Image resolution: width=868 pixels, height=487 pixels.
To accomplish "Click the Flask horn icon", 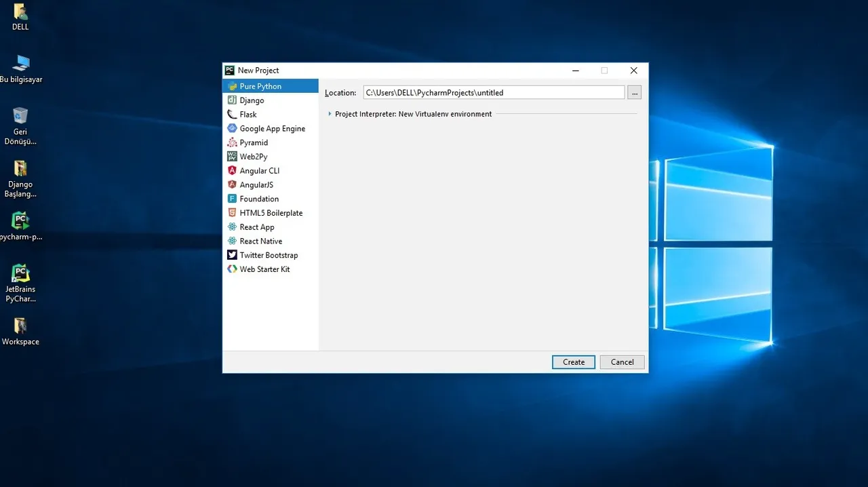I will (232, 115).
